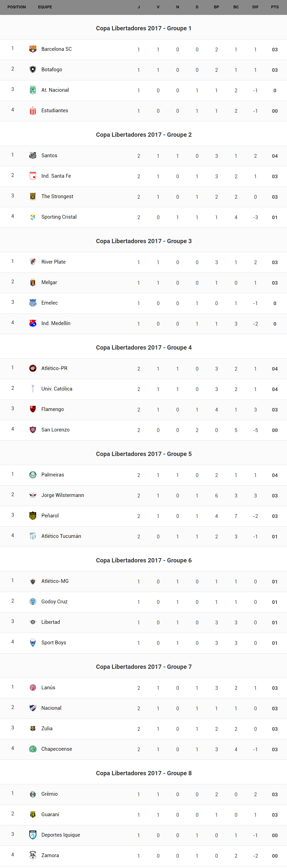Click the Chapecoense green badge

(x=33, y=749)
